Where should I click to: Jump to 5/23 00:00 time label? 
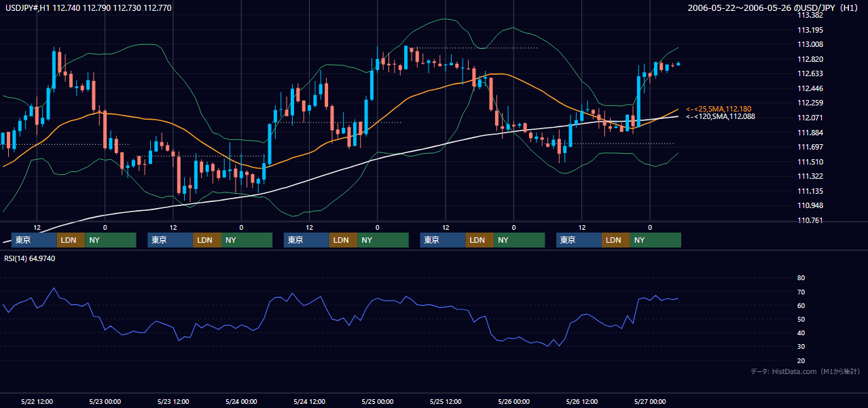click(105, 402)
